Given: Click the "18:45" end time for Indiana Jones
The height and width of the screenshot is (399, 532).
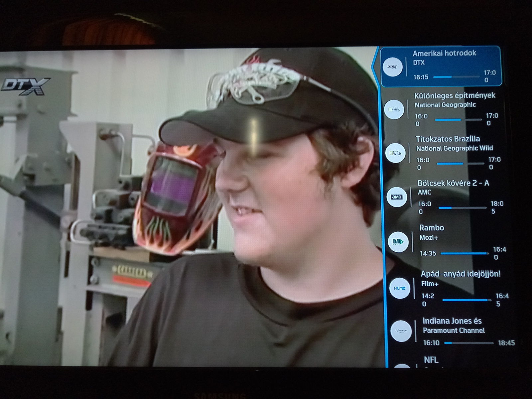Looking at the screenshot, I should click(506, 343).
